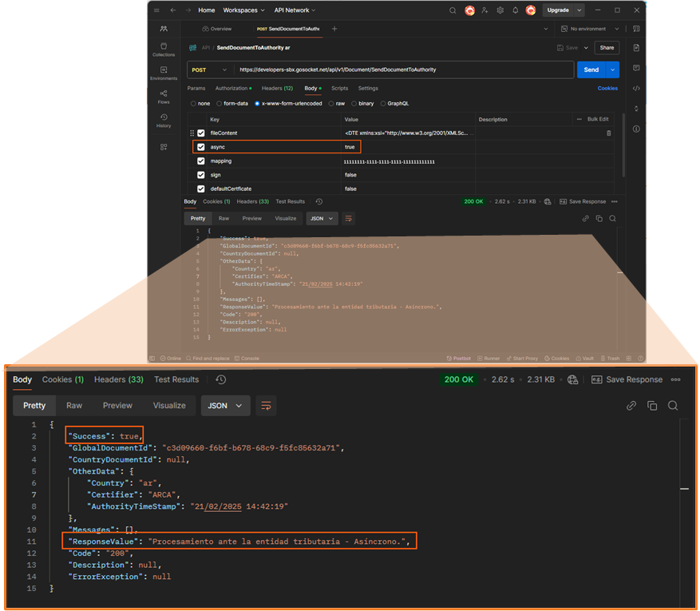
Task: Click the search icon in top bar
Action: 453,10
